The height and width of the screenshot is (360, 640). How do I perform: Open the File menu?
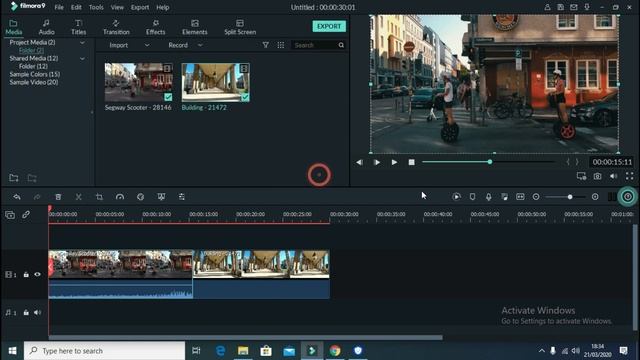point(59,7)
